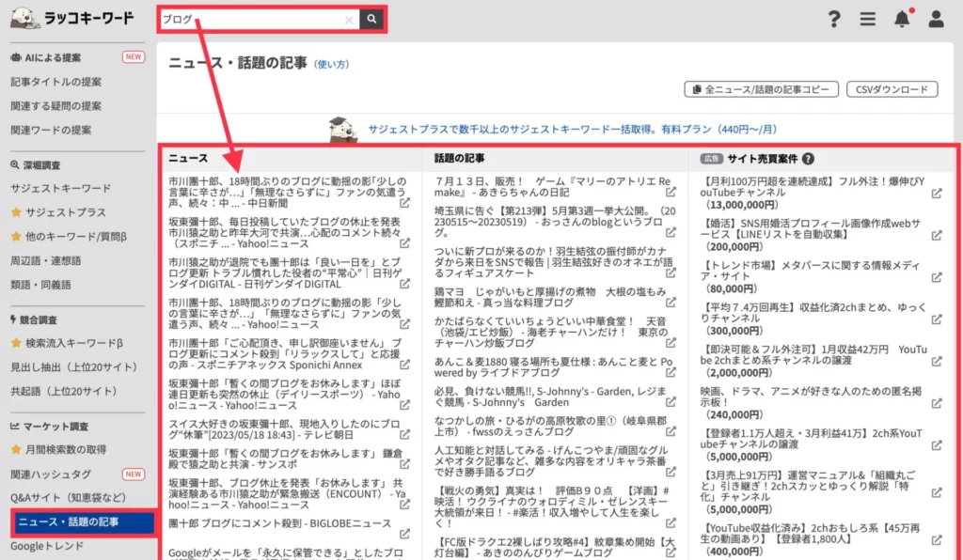
Task: Select 関連する疑問の提案 in the sidebar
Action: [x=55, y=105]
